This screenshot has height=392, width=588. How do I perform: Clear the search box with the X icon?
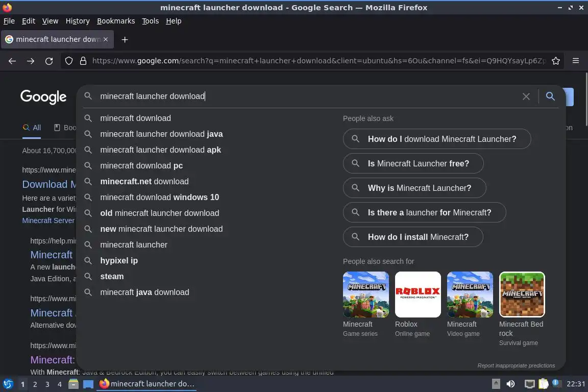(526, 96)
